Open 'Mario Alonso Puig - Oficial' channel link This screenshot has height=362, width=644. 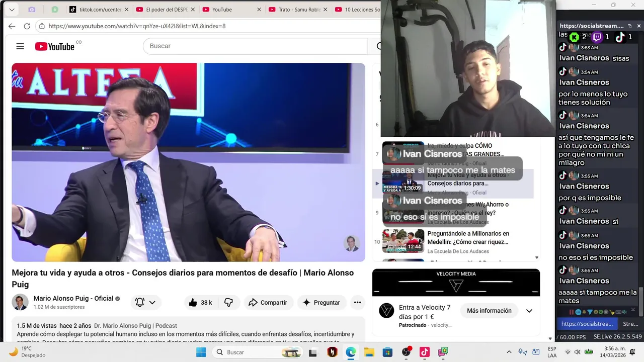click(73, 298)
